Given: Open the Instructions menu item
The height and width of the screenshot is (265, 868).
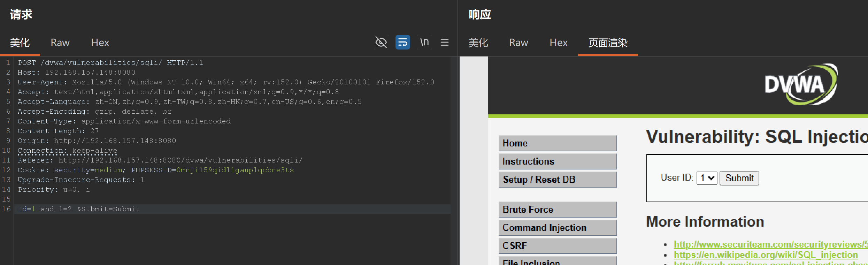Looking at the screenshot, I should point(558,161).
